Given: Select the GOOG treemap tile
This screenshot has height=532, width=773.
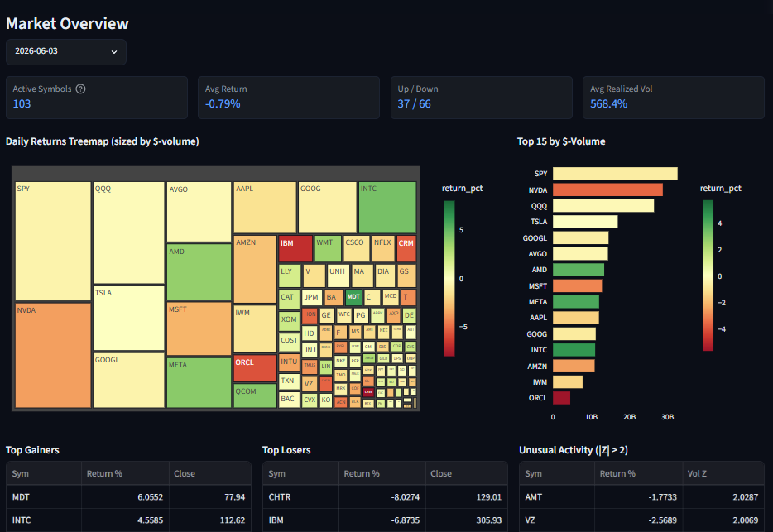Looking at the screenshot, I should pos(328,207).
